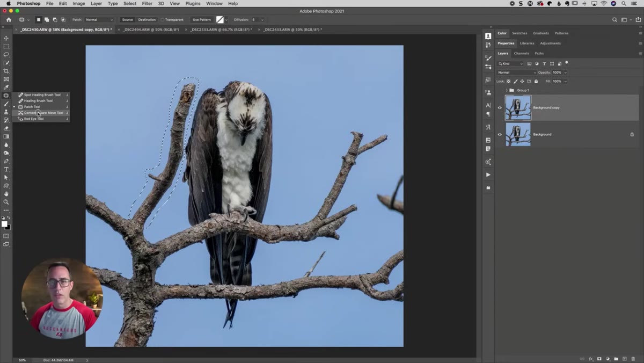
Task: Swap foreground and background colors
Action: tap(9, 218)
